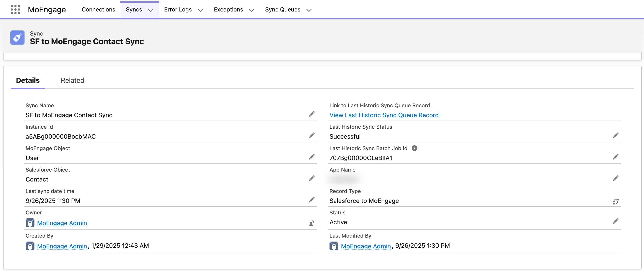This screenshot has height=276, width=644.
Task: Edit the MoEngage Object field pencil
Action: pyautogui.click(x=311, y=157)
